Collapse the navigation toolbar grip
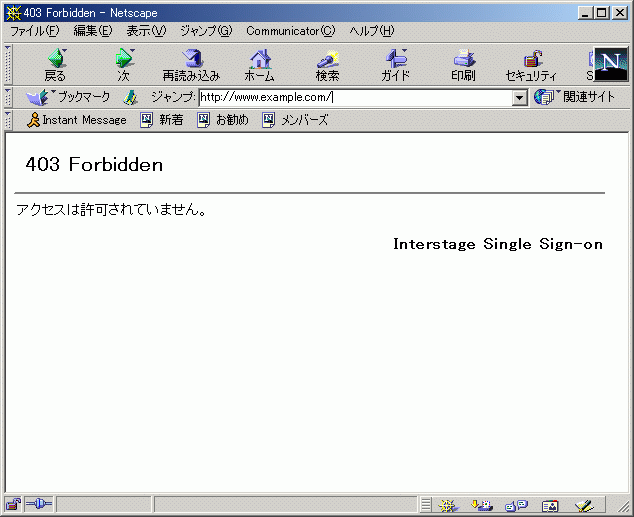The width and height of the screenshot is (634, 517). click(8, 64)
